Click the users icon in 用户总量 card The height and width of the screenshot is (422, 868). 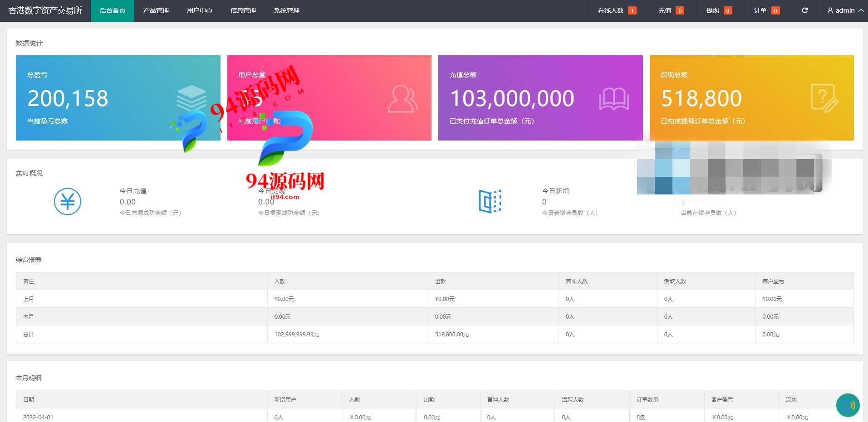pyautogui.click(x=402, y=98)
